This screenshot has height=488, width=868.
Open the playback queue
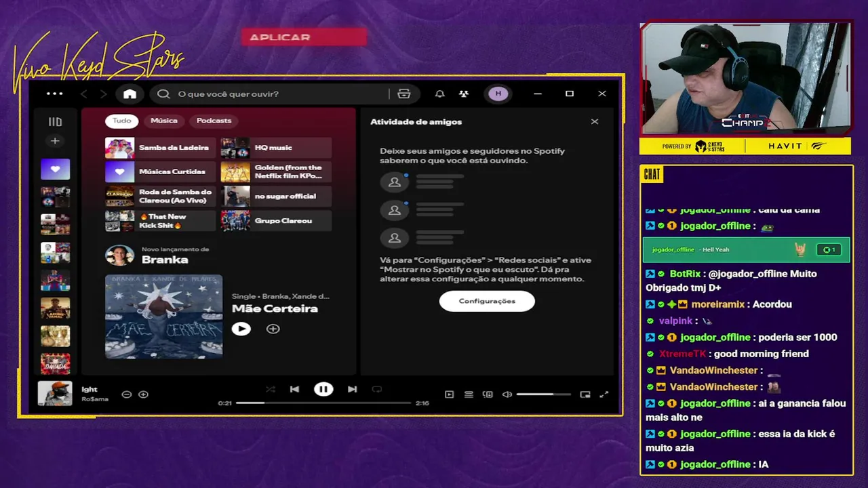tap(469, 394)
